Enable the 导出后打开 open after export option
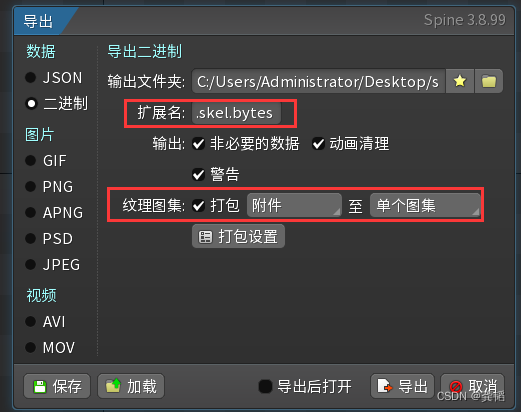The width and height of the screenshot is (521, 412). [266, 386]
